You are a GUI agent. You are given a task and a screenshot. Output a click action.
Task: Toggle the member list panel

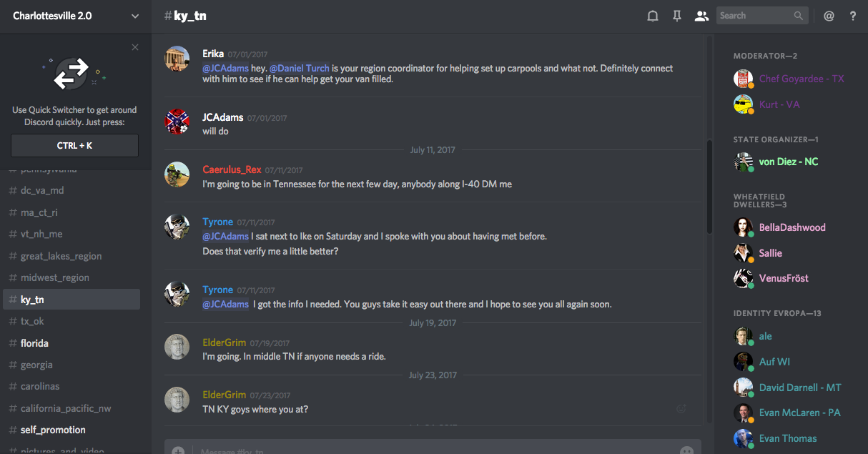tap(701, 16)
